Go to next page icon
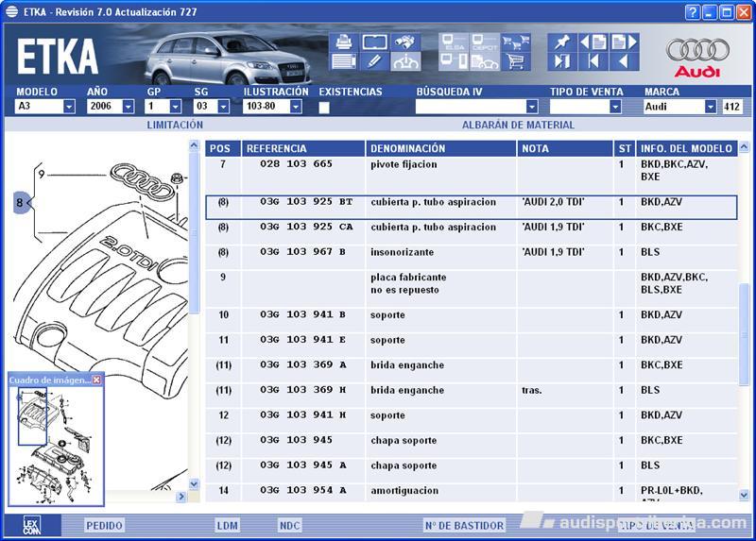This screenshot has height=541, width=756. pyautogui.click(x=625, y=42)
